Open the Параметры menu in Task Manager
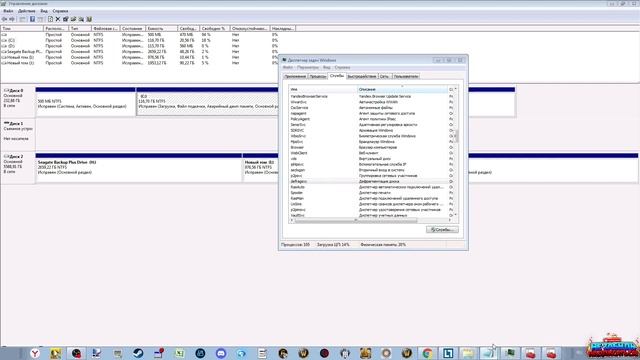 point(308,67)
